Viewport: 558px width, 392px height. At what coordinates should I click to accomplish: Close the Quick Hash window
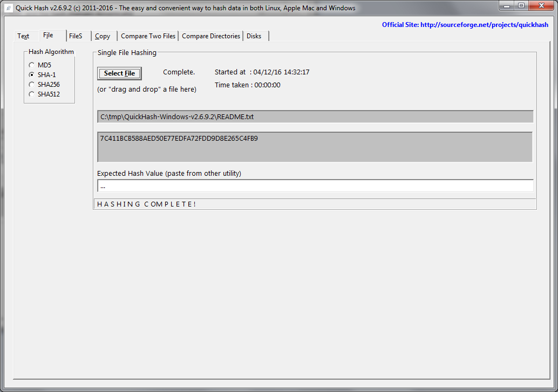[x=541, y=5]
